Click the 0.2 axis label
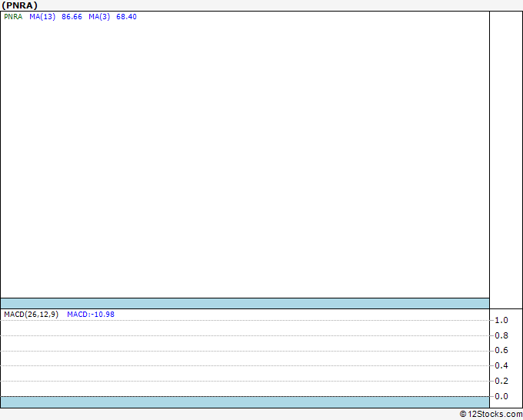Viewport: 523px width, 420px height. 501,381
